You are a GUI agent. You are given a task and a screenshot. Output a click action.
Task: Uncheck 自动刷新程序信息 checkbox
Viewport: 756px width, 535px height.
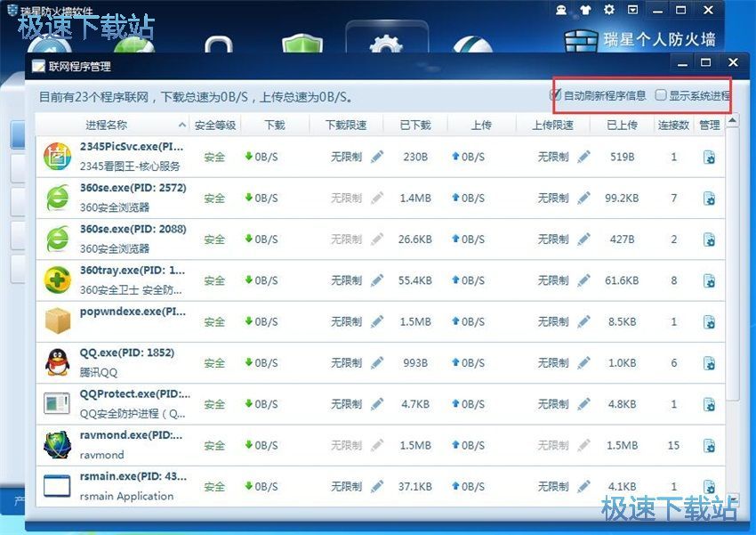pos(555,95)
